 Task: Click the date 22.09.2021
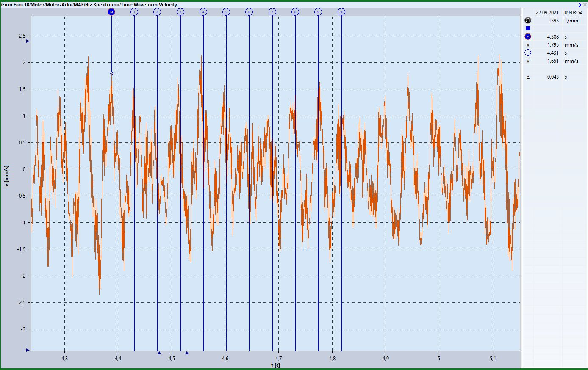click(x=547, y=13)
